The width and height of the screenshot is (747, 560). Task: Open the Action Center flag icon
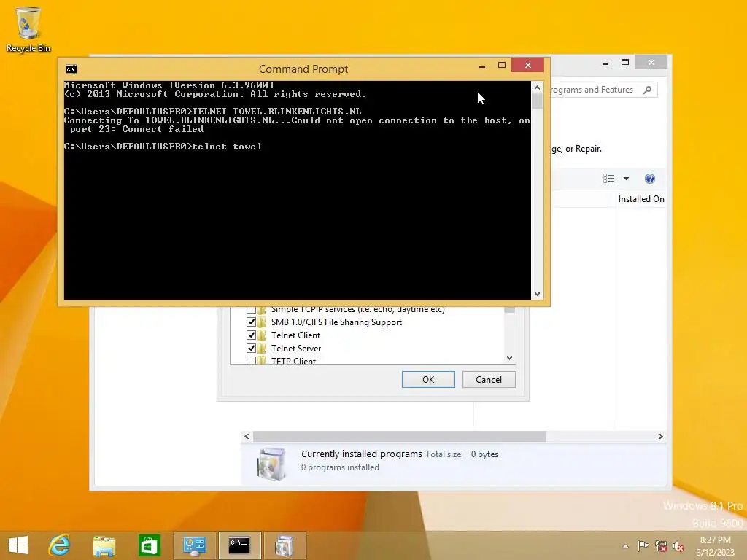click(x=643, y=545)
